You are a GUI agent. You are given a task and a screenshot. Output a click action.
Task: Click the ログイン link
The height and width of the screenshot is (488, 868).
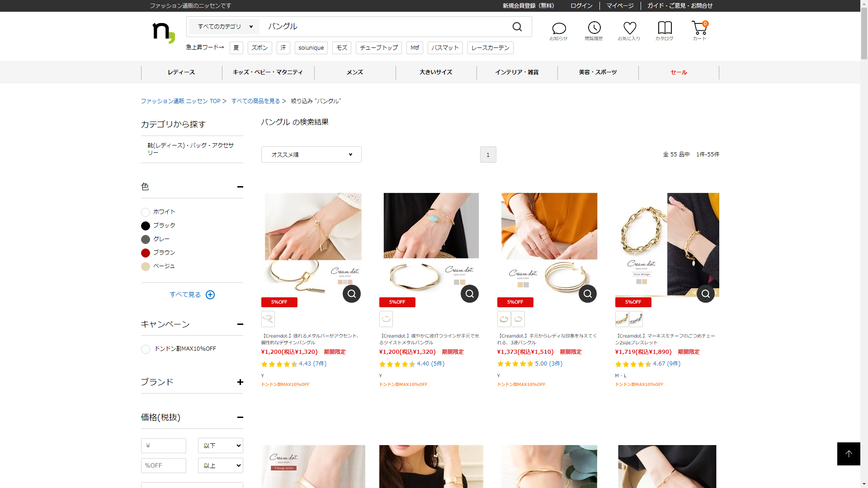[x=581, y=6]
